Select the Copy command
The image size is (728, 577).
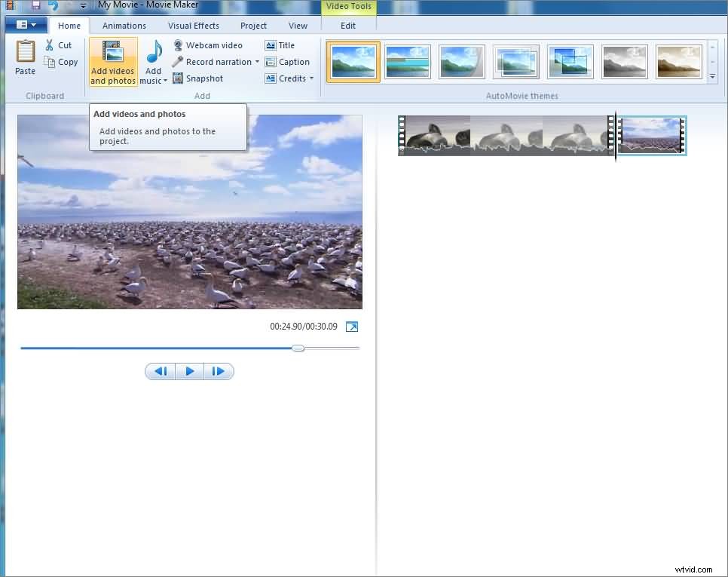[x=61, y=61]
